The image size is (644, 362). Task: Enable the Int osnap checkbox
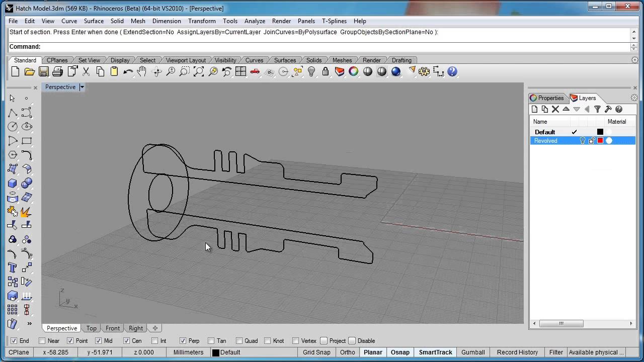pos(154,341)
